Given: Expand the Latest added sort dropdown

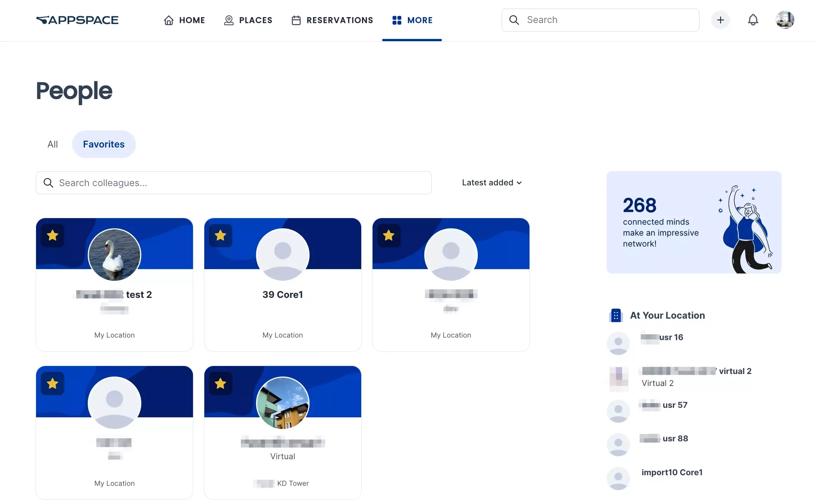Looking at the screenshot, I should [x=492, y=182].
